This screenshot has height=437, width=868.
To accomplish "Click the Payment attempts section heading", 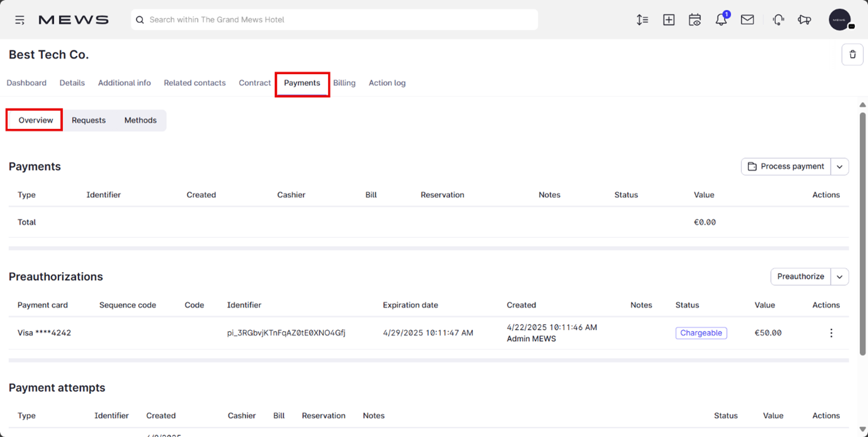I will point(57,388).
